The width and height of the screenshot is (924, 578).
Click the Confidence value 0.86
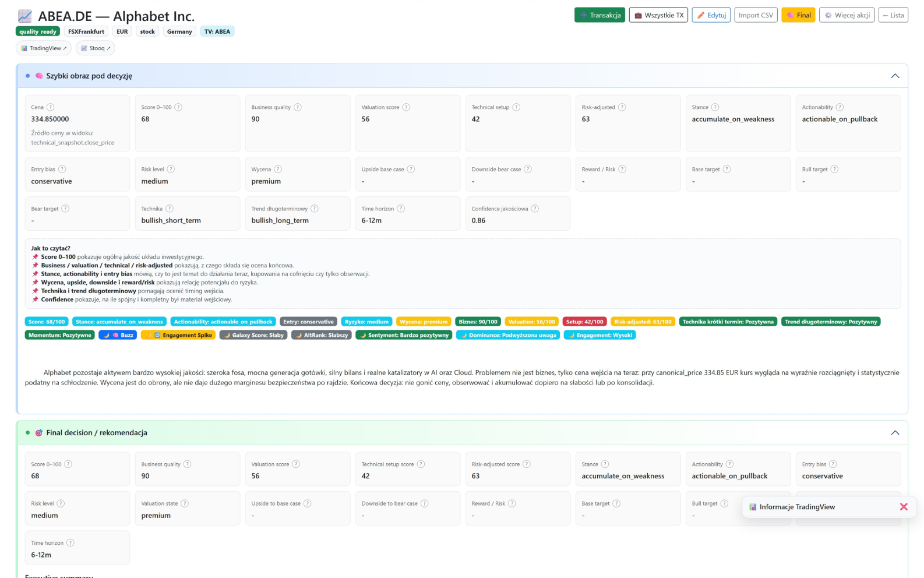478,220
